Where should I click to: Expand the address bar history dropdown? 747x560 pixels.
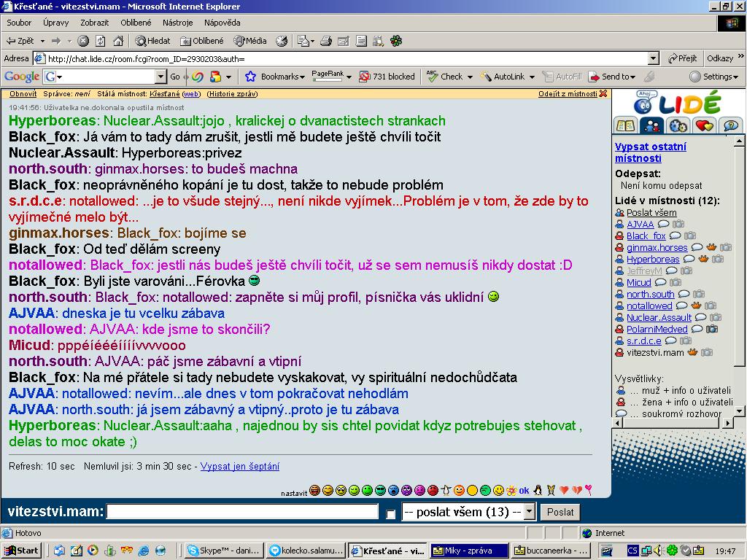(x=654, y=58)
